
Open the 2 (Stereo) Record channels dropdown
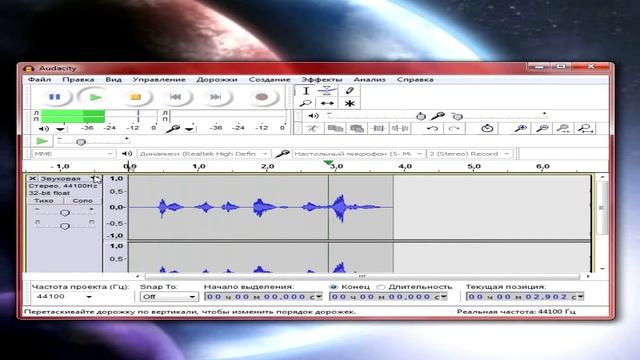tap(469, 154)
